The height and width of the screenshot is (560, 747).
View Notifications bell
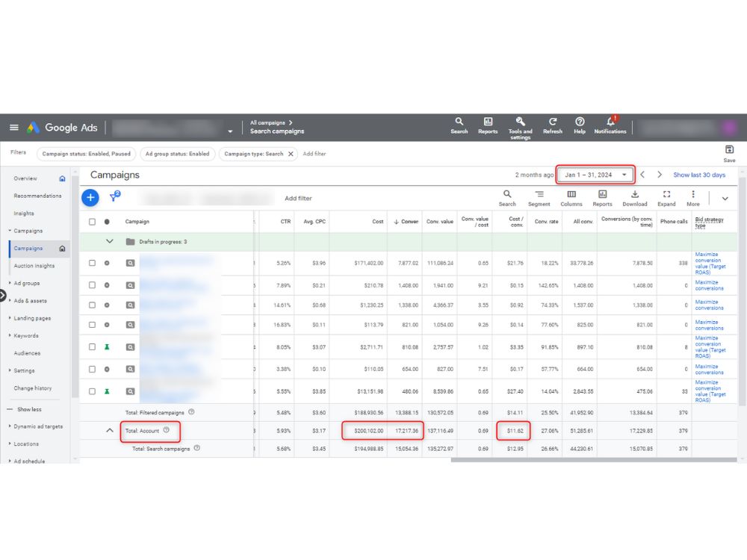[x=610, y=125]
